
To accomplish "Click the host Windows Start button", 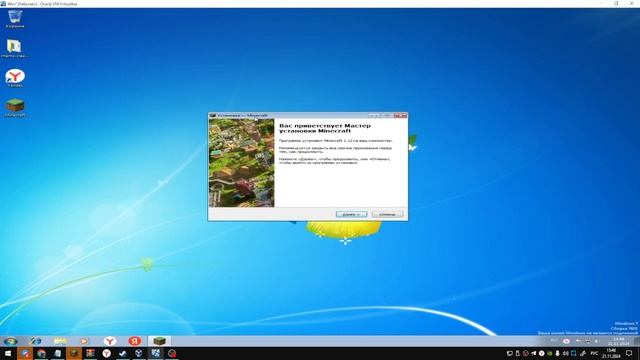I will [8, 353].
